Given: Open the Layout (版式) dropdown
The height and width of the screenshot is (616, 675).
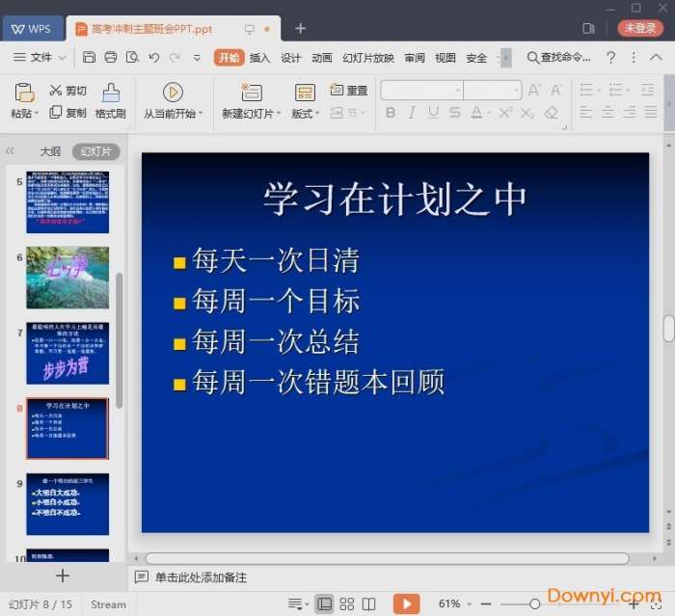Looking at the screenshot, I should click(x=305, y=114).
